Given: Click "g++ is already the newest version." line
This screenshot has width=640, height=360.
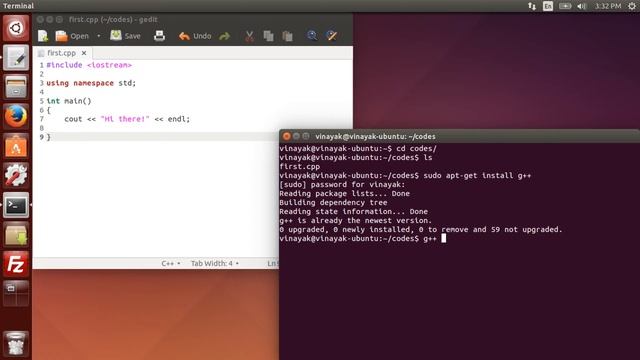Looking at the screenshot, I should pos(356,220).
